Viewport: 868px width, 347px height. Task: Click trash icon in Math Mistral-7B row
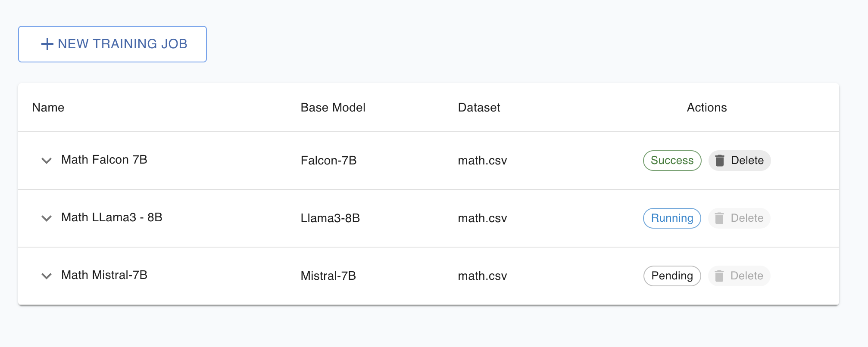pos(719,276)
